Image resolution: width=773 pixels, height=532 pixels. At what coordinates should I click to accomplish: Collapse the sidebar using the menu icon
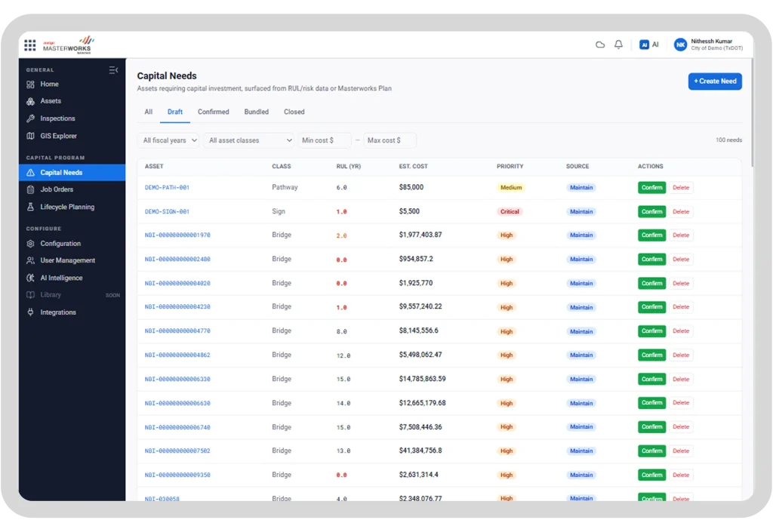tap(113, 70)
